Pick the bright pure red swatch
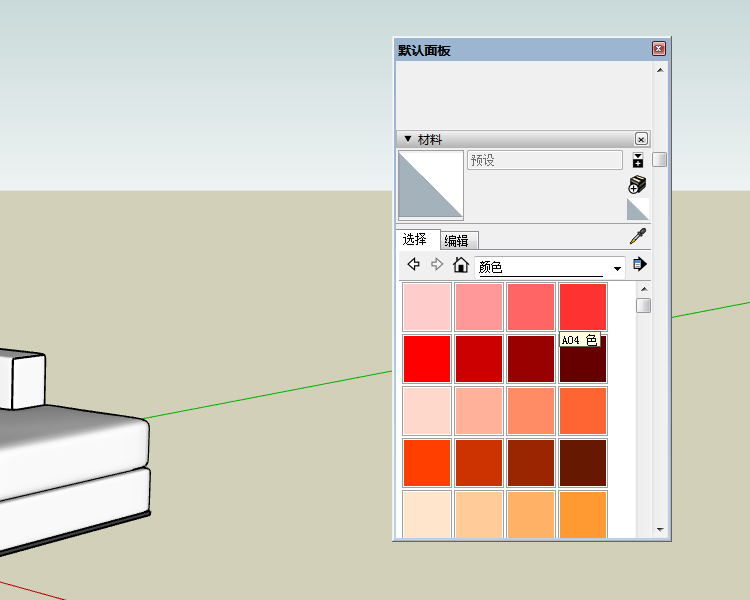Image resolution: width=750 pixels, height=600 pixels. [427, 359]
